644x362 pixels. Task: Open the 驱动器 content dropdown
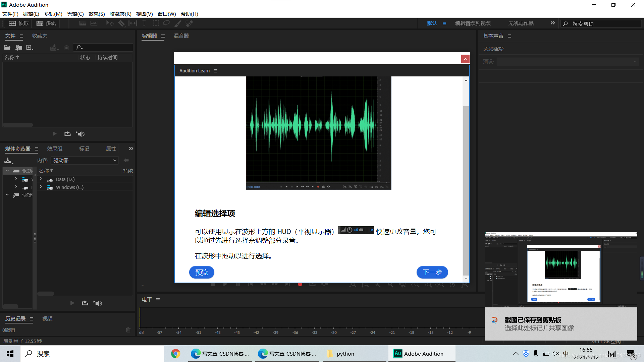coord(85,161)
